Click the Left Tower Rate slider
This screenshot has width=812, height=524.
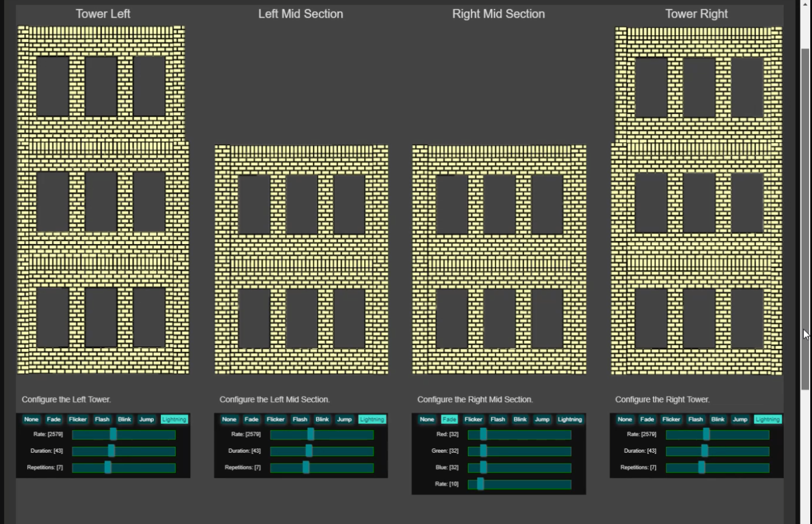pyautogui.click(x=124, y=435)
